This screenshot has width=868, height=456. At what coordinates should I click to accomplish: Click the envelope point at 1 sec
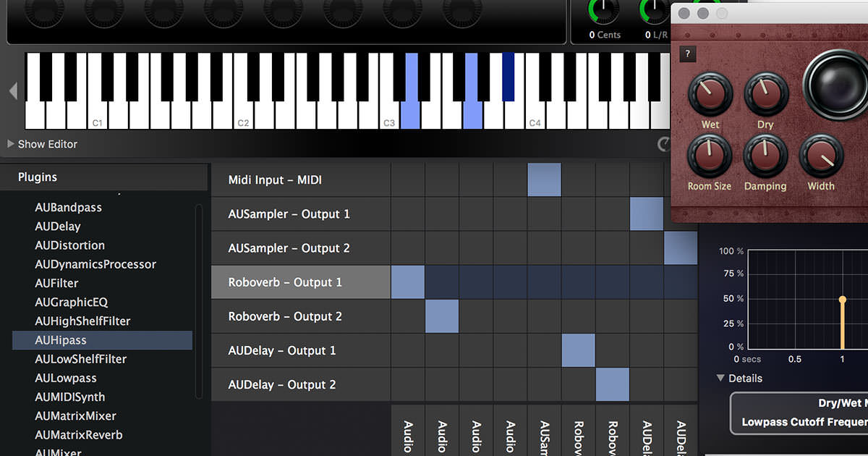coord(842,299)
